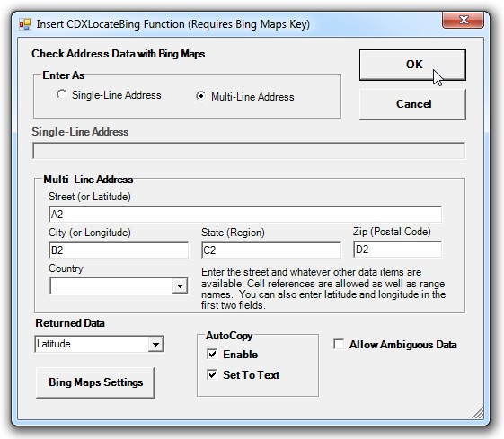
Task: Click the OK button
Action: click(412, 65)
